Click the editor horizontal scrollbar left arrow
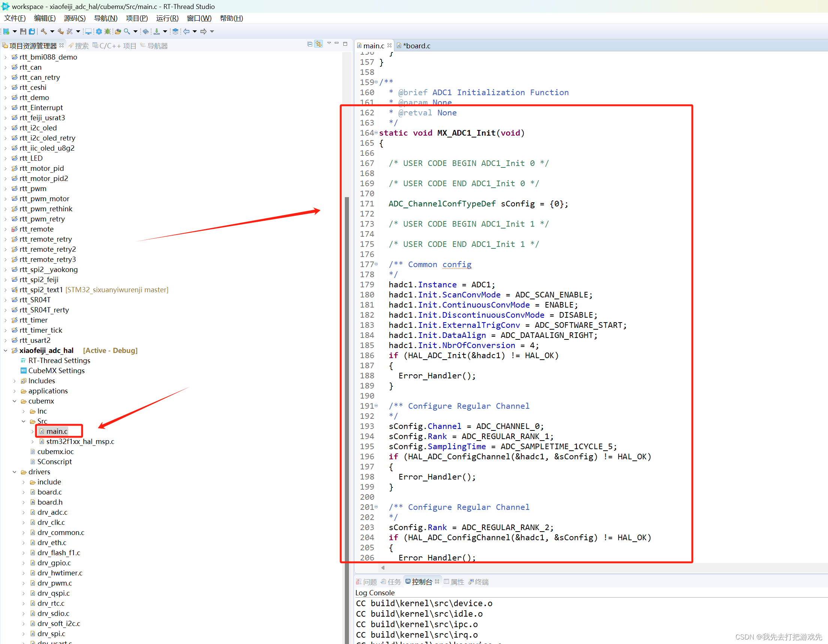This screenshot has height=644, width=828. 383,567
